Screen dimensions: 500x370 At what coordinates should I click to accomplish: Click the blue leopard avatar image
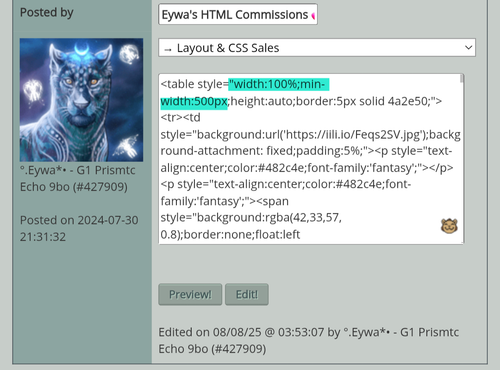(x=81, y=100)
